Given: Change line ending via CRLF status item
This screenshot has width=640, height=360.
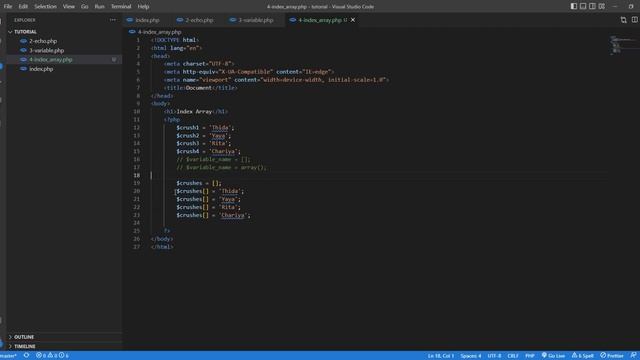Looking at the screenshot, I should click(513, 356).
